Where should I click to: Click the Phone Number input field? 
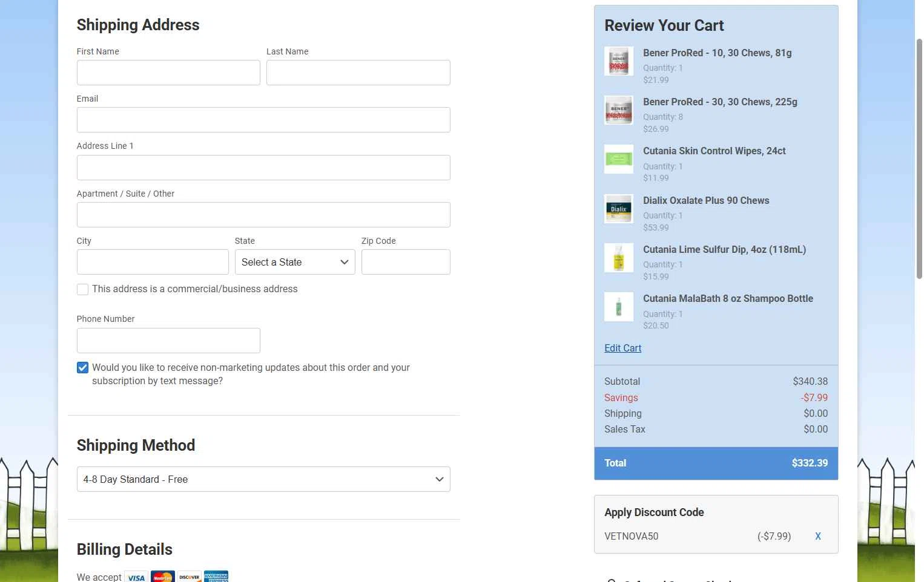tap(168, 341)
